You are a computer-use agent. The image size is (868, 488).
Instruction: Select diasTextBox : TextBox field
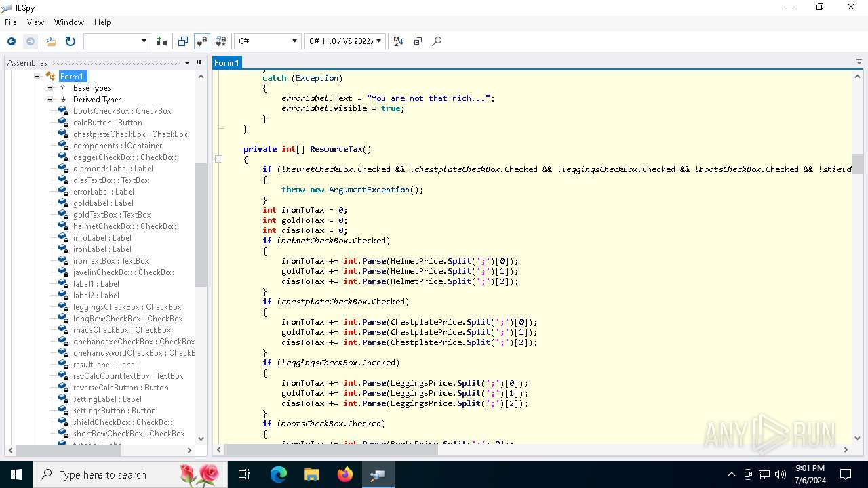tap(111, 180)
